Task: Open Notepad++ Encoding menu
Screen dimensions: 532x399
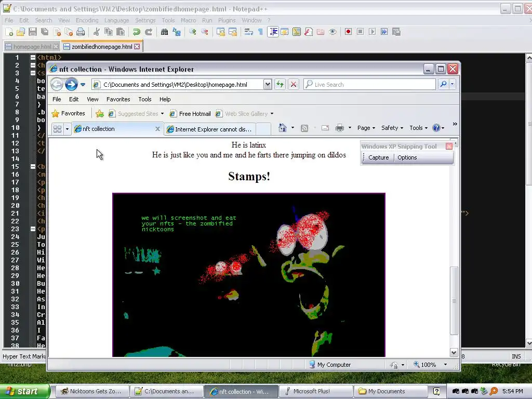Action: [87, 20]
